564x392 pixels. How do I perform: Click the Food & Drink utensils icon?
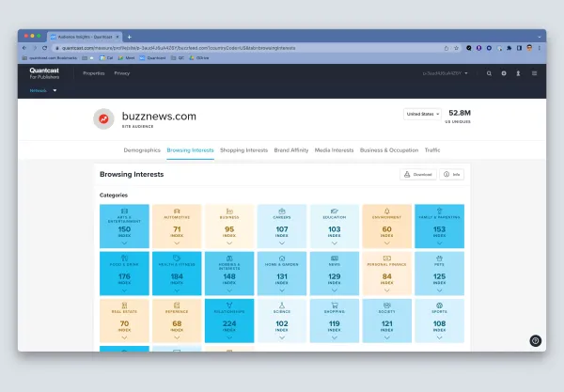pyautogui.click(x=124, y=259)
